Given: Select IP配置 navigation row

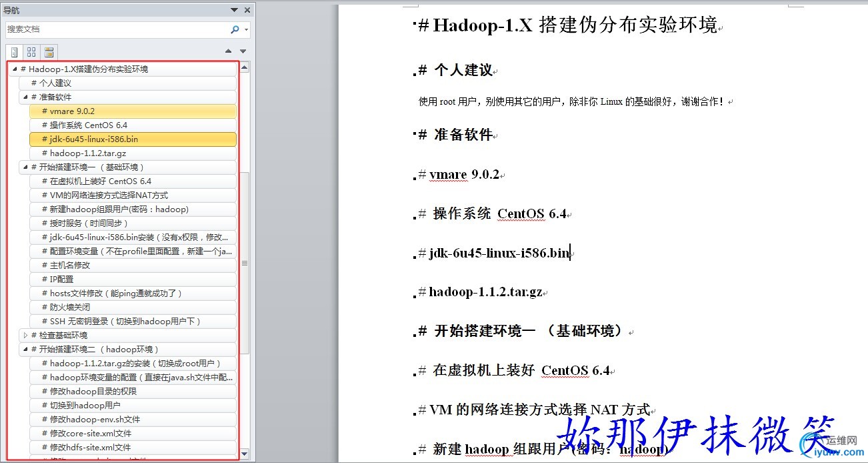Looking at the screenshot, I should pos(133,279).
